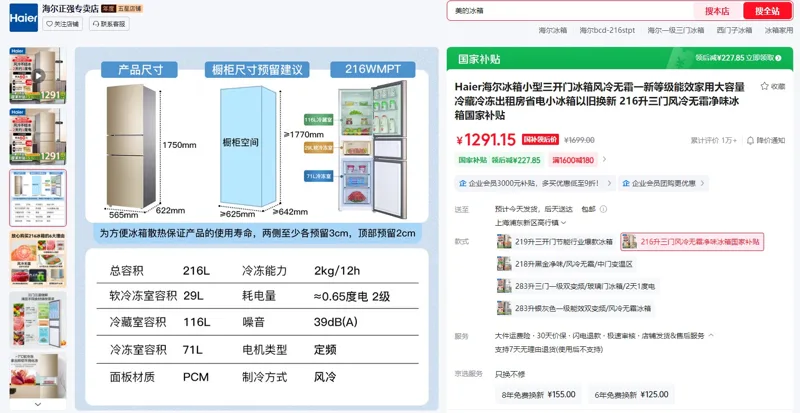Image resolution: width=800 pixels, height=413 pixels.
Task: Click the 累计评价 1万+ reviews link
Action: tap(714, 140)
